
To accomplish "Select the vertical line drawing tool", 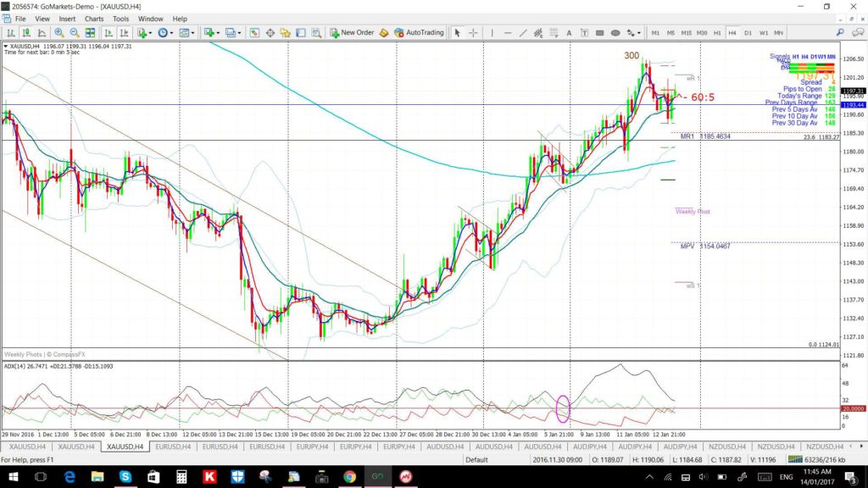I will coord(492,33).
